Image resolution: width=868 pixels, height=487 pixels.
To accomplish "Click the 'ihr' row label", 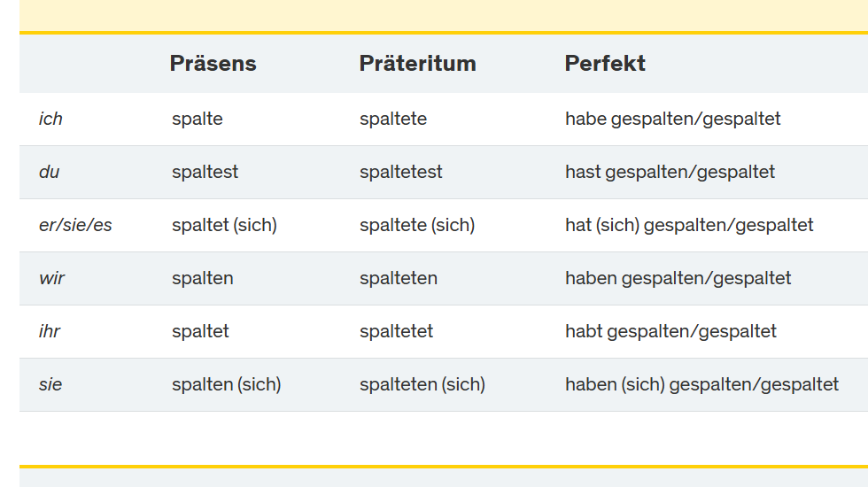I will point(50,331).
